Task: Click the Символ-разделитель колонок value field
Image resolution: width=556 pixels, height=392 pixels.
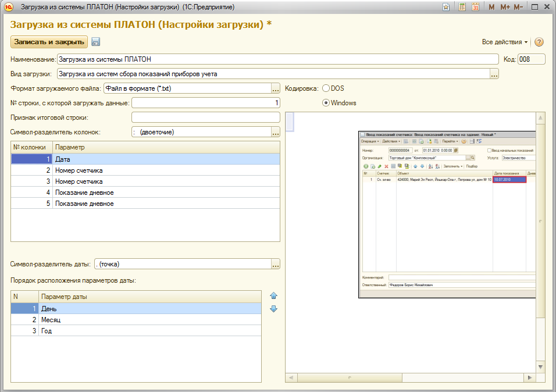Action: coord(201,132)
